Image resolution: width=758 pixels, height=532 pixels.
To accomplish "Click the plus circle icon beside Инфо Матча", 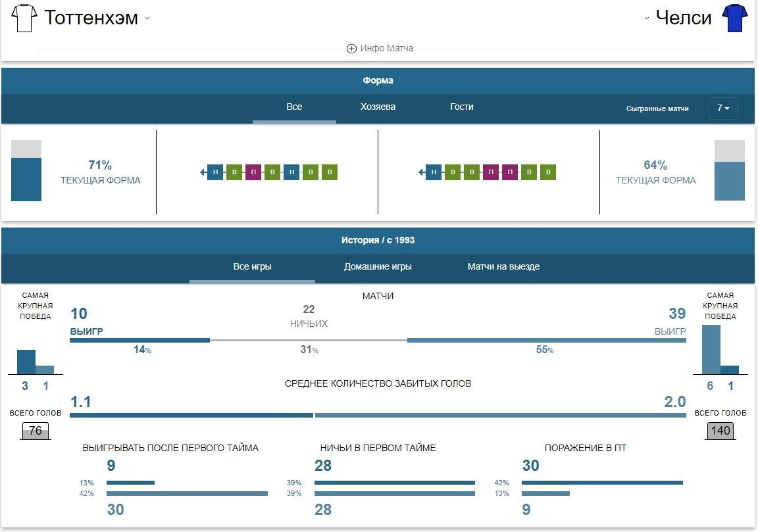I will [351, 48].
